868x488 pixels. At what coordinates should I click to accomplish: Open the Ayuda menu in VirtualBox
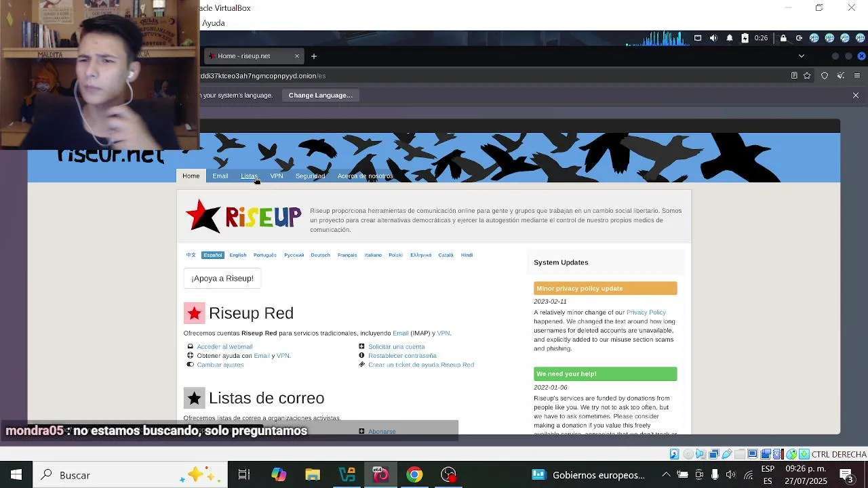coord(214,23)
